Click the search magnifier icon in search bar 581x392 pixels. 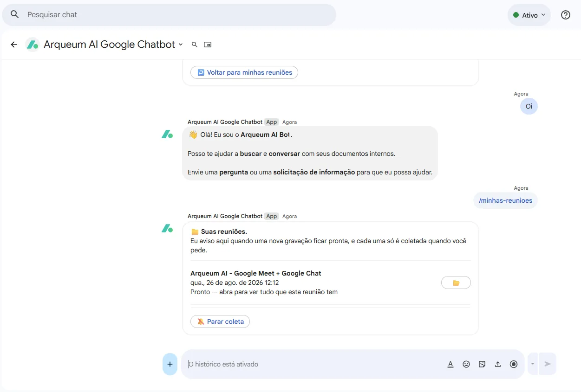pyautogui.click(x=15, y=14)
